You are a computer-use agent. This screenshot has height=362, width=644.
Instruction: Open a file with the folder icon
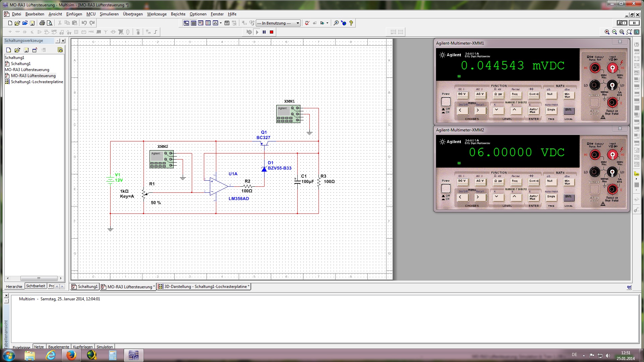[17, 23]
